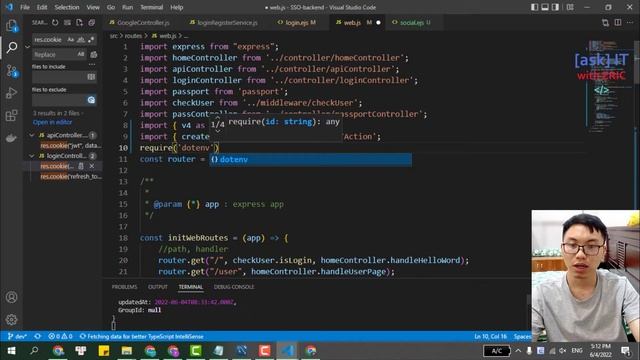Open the File menu

pyautogui.click(x=25, y=7)
